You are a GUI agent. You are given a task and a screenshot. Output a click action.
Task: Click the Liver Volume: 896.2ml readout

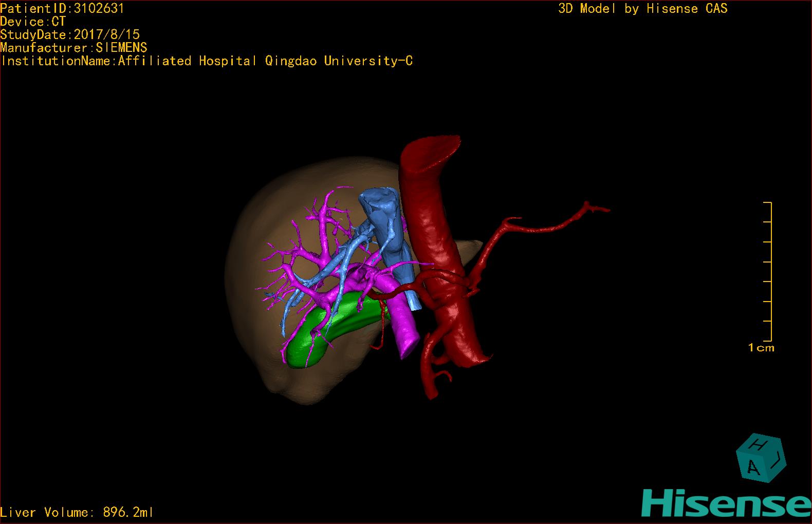tap(77, 512)
